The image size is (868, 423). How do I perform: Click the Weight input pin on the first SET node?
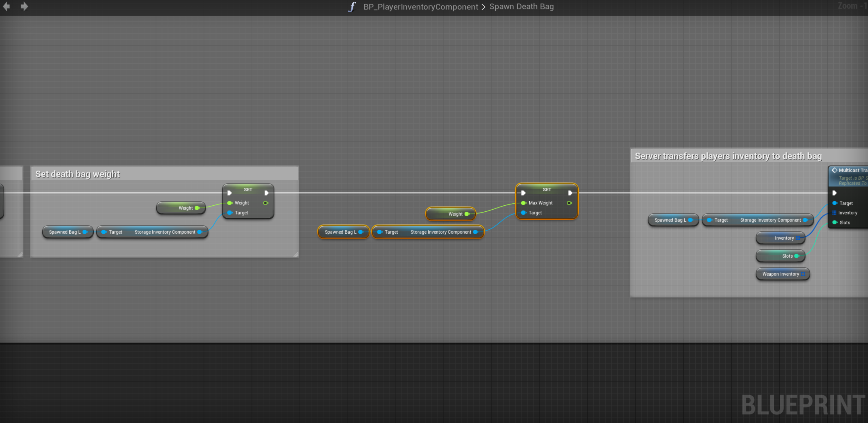tap(230, 203)
